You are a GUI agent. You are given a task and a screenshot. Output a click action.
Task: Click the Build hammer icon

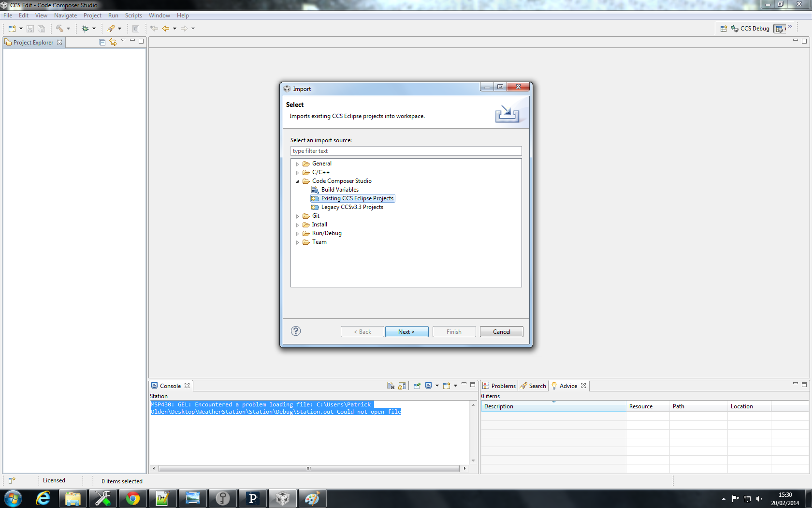(59, 29)
